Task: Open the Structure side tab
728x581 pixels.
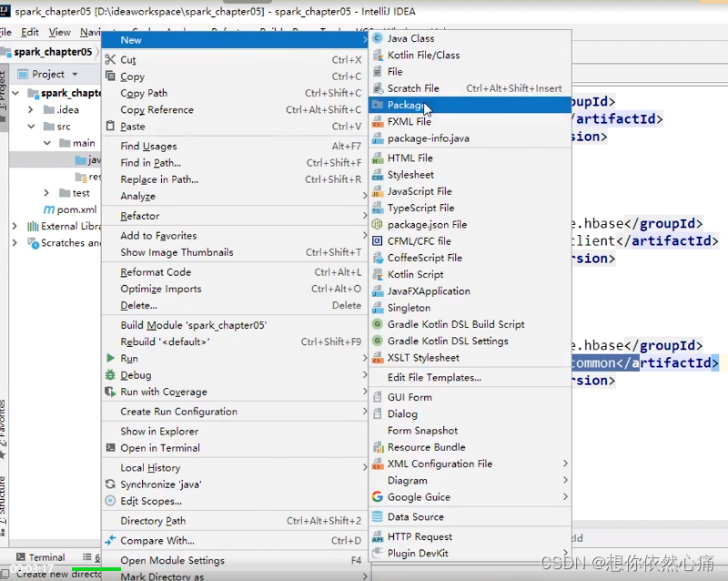Action: pos(3,505)
